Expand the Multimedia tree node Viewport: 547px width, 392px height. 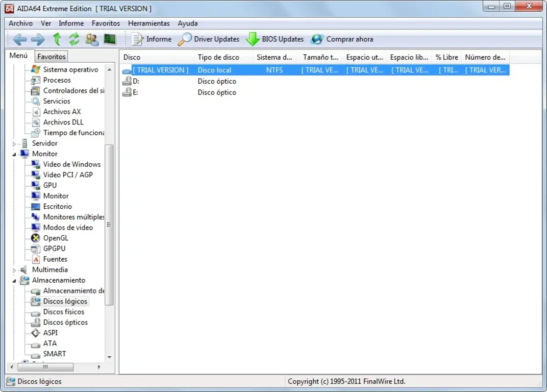pos(13,269)
